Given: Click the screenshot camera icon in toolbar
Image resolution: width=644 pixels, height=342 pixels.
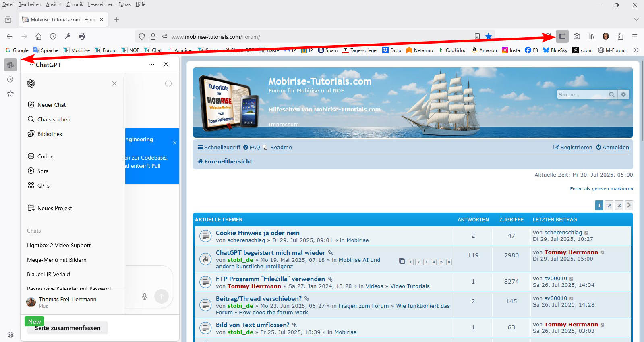Looking at the screenshot, I should click(577, 36).
